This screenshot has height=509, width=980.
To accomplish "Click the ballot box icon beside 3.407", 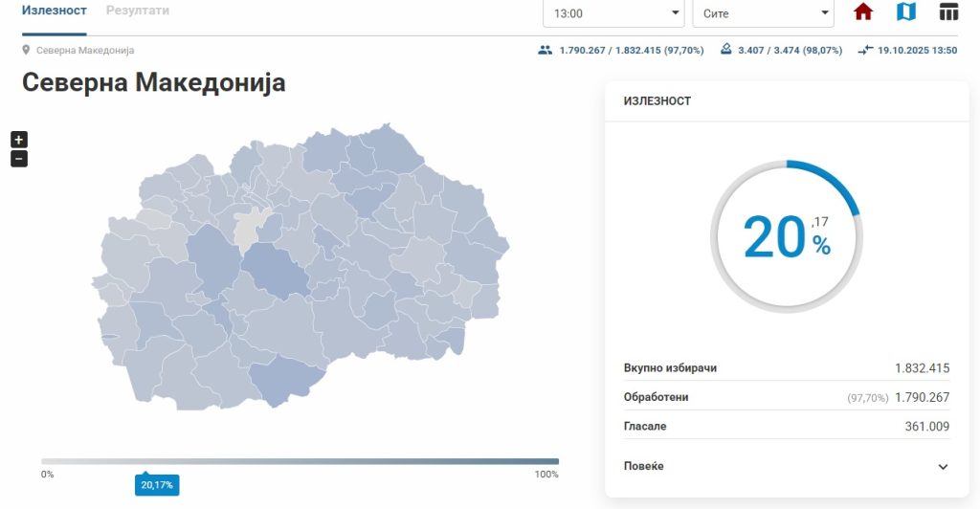I will click(726, 50).
